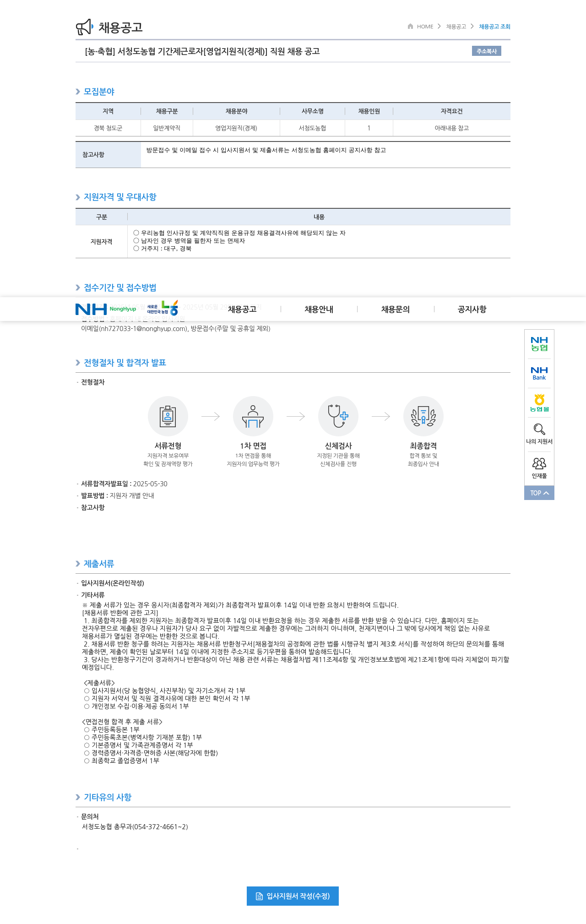The height and width of the screenshot is (924, 586).
Task: Click the 최종합격 award step icon
Action: (423, 416)
